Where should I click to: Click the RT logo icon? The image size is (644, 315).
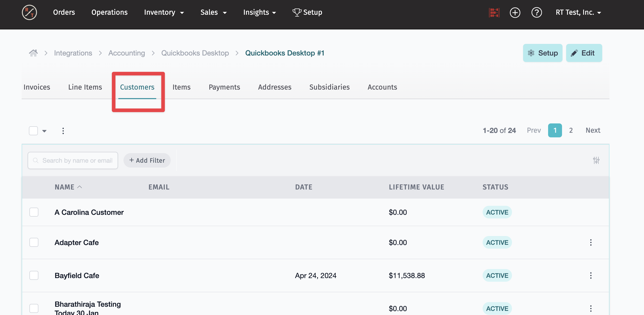pyautogui.click(x=29, y=12)
